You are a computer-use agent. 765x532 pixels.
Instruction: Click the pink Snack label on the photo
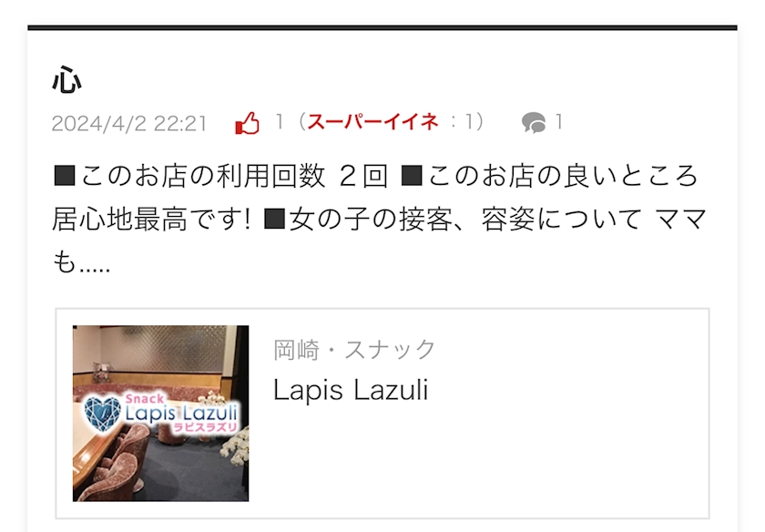[145, 399]
